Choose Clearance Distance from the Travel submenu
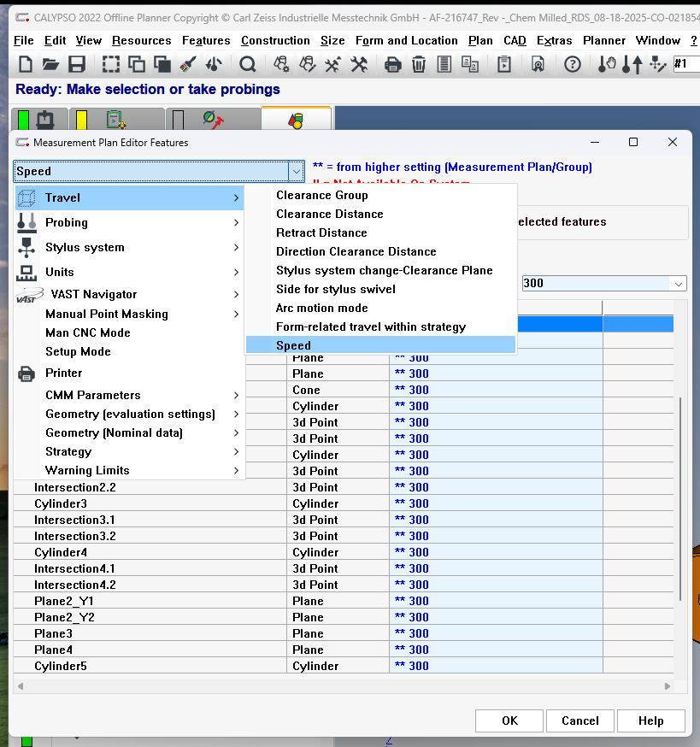 pos(329,214)
